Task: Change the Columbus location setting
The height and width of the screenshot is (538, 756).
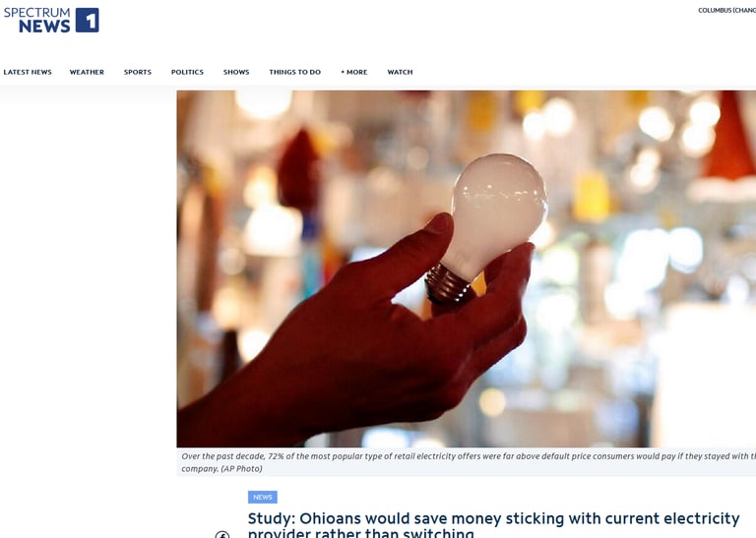Action: (x=726, y=10)
